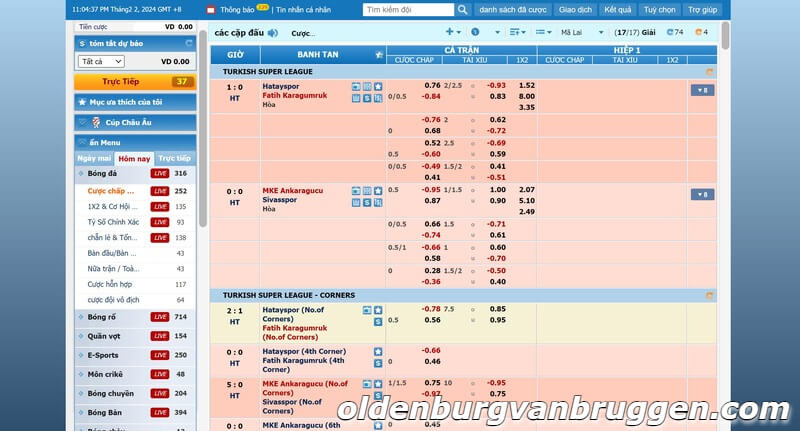This screenshot has width=800, height=431.
Task: Add MKE Ankaragucu match to favorites star
Action: (378, 191)
